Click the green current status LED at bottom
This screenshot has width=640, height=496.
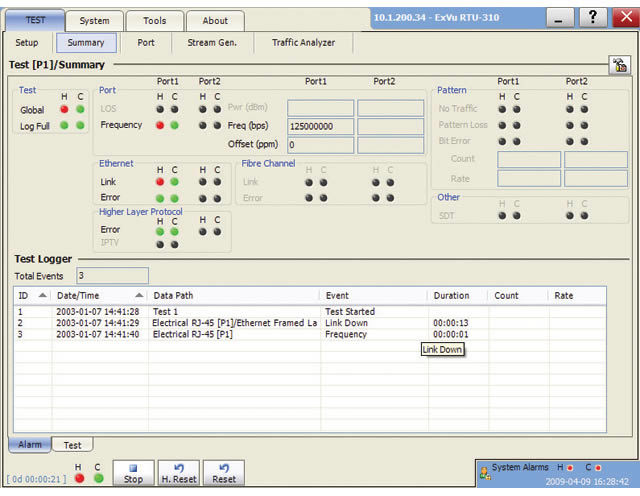[98, 478]
